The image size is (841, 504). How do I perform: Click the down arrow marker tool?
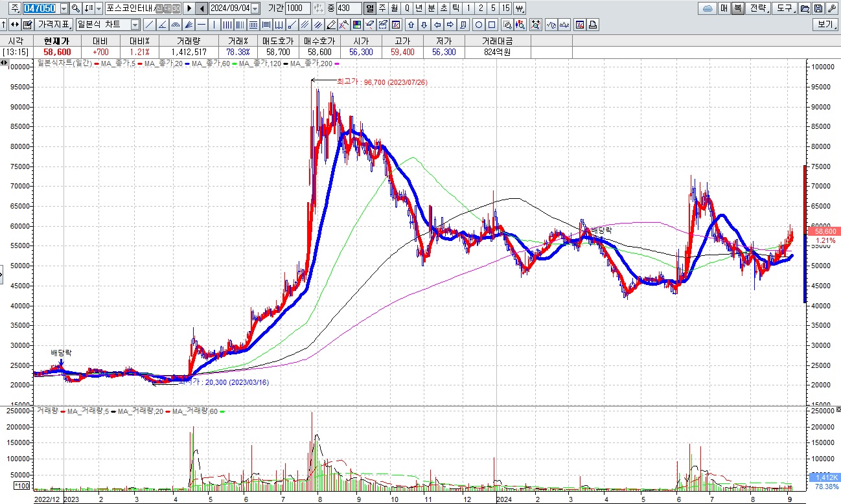424,25
